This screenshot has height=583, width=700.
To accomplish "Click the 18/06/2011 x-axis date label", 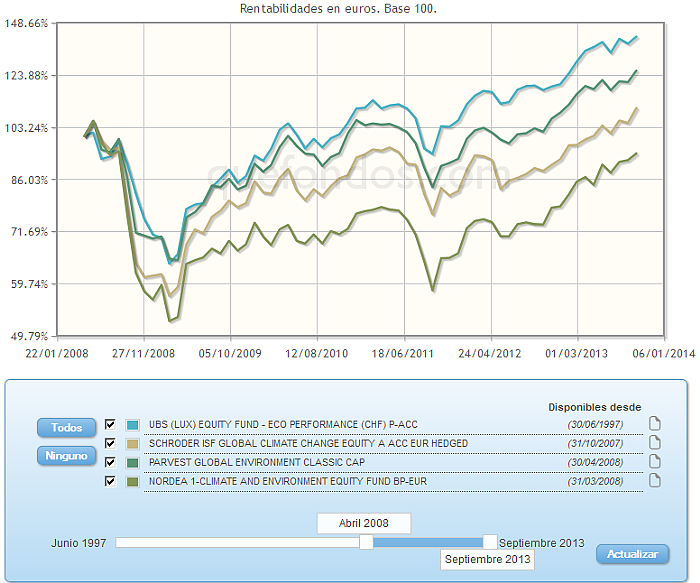I will (403, 354).
